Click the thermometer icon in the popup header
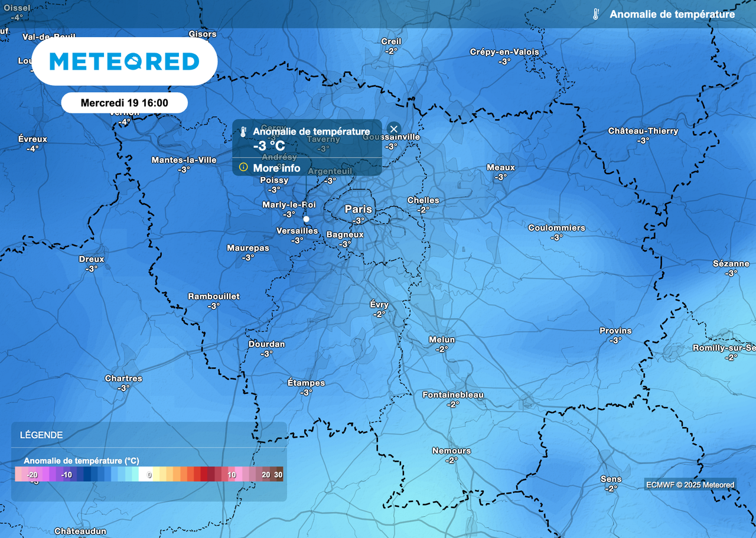This screenshot has width=756, height=538. [243, 131]
